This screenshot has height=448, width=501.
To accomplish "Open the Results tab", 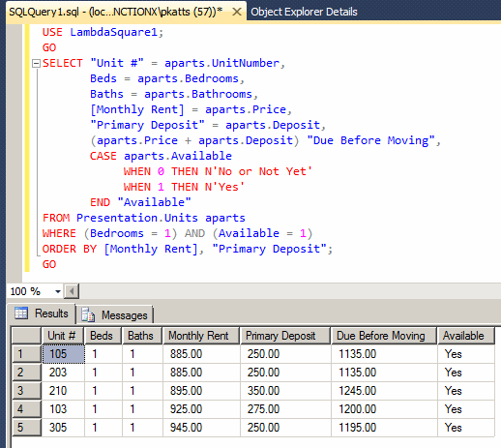I will pos(42,314).
